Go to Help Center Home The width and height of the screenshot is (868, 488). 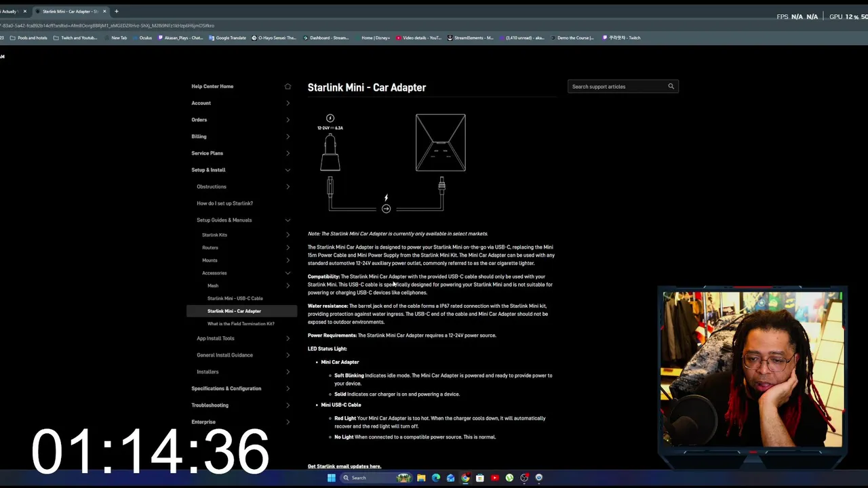click(x=212, y=86)
